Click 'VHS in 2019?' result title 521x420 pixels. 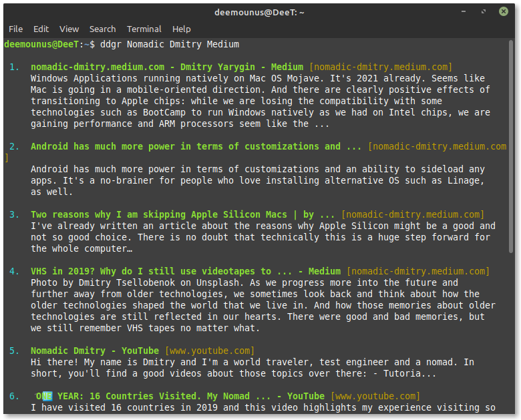click(x=63, y=272)
